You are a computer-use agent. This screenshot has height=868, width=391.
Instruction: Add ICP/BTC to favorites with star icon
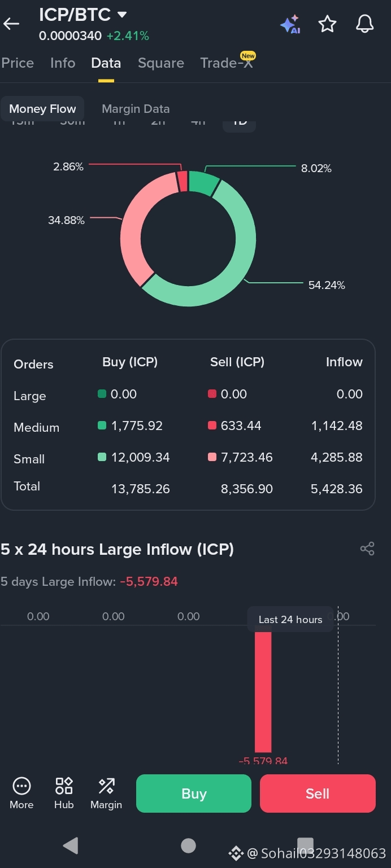point(327,24)
